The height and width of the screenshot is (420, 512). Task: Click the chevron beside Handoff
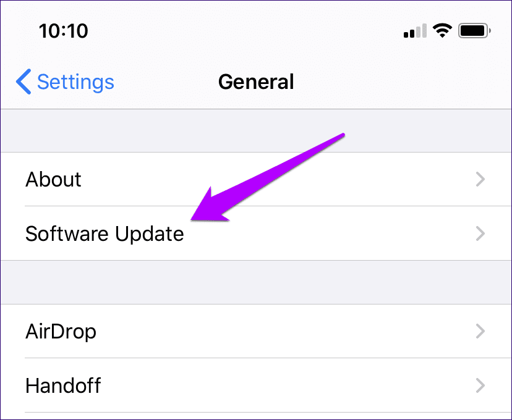click(x=480, y=385)
